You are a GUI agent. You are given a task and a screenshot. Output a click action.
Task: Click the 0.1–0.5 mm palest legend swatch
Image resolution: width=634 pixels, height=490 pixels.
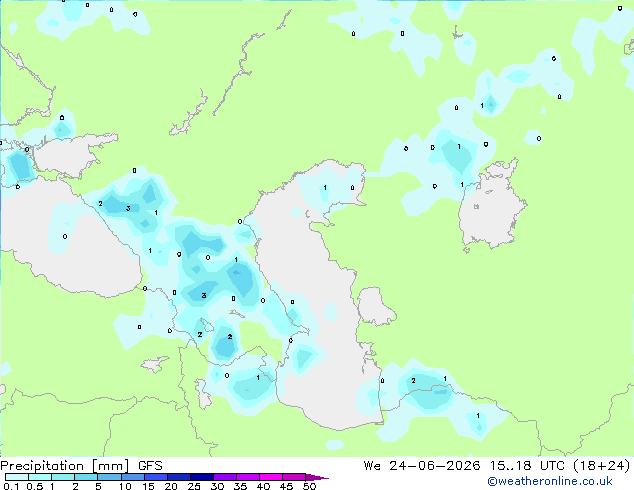(x=17, y=477)
